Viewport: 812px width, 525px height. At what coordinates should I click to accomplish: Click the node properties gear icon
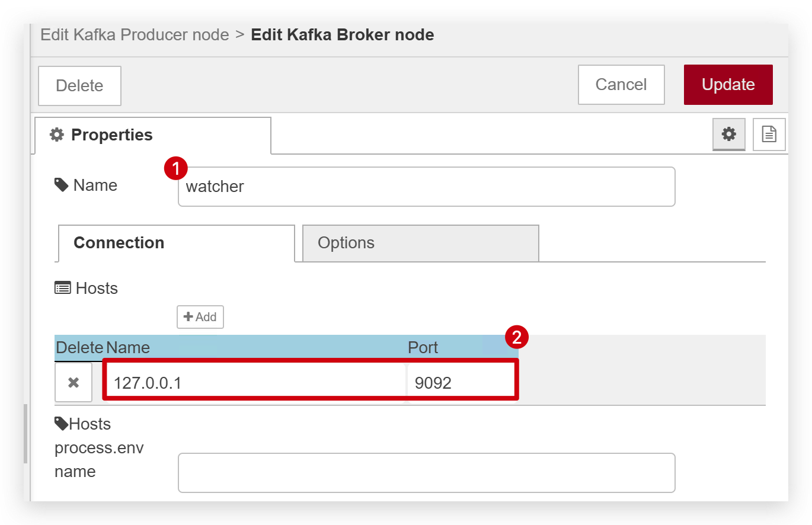pyautogui.click(x=728, y=135)
